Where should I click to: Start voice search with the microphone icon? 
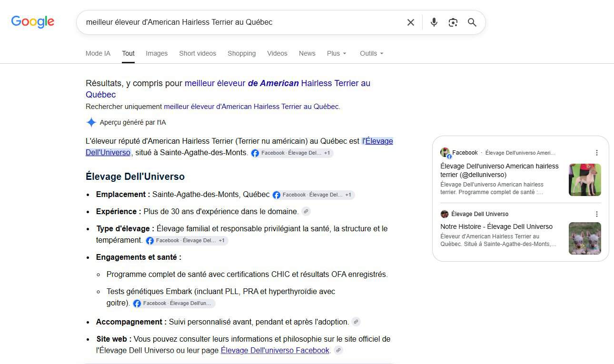click(x=434, y=22)
